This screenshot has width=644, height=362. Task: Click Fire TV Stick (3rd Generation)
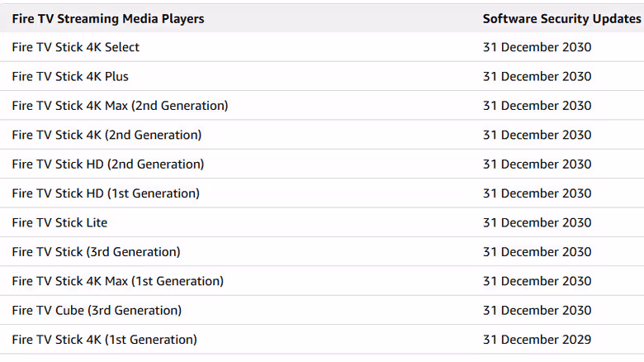point(96,252)
